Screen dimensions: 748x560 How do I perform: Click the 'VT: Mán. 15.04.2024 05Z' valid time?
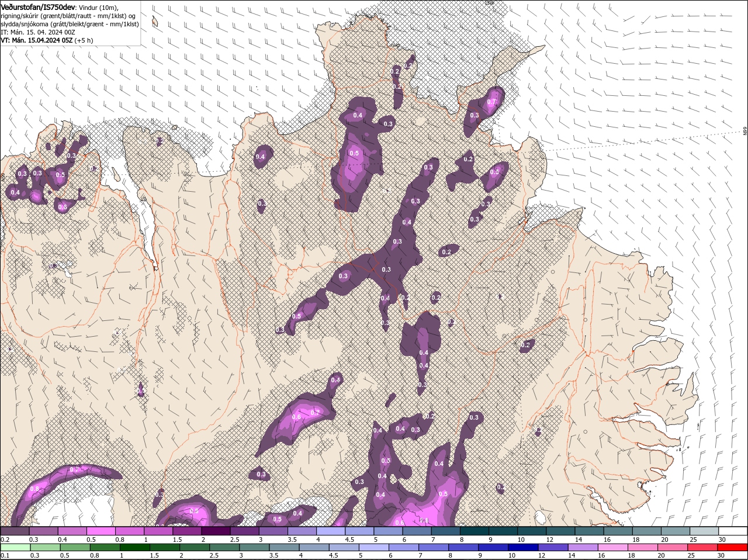click(x=36, y=40)
